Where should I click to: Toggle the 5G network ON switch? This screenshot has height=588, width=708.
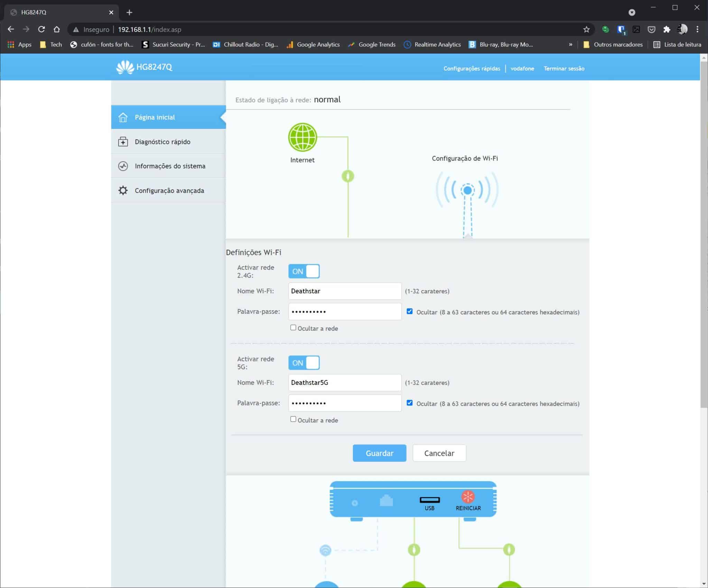pos(304,362)
